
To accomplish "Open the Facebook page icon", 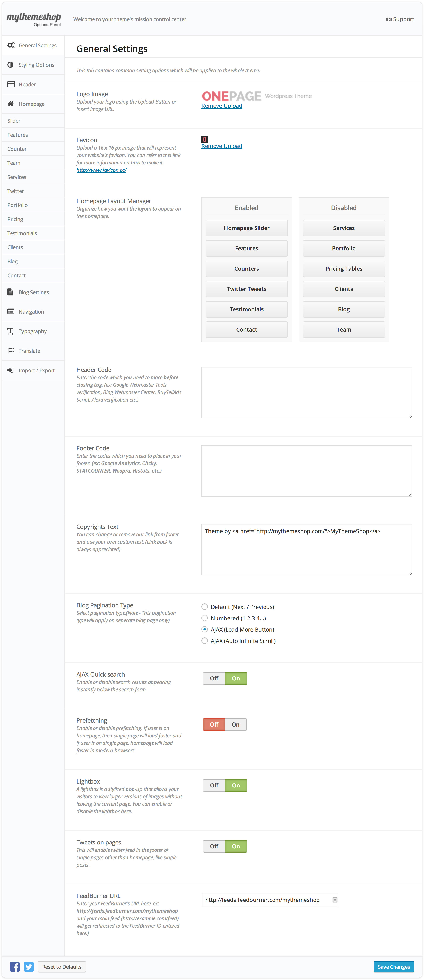I will pos(15,967).
